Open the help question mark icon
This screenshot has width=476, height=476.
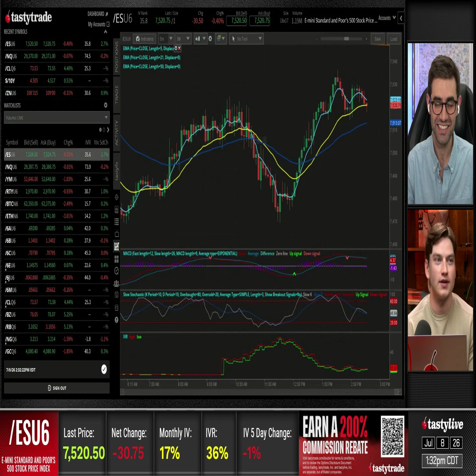tap(116, 320)
